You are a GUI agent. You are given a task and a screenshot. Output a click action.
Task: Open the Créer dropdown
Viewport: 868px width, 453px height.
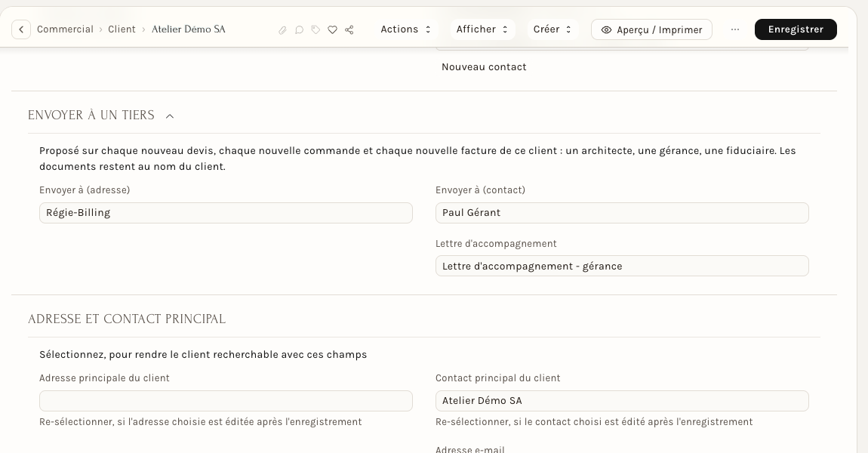[x=553, y=29]
